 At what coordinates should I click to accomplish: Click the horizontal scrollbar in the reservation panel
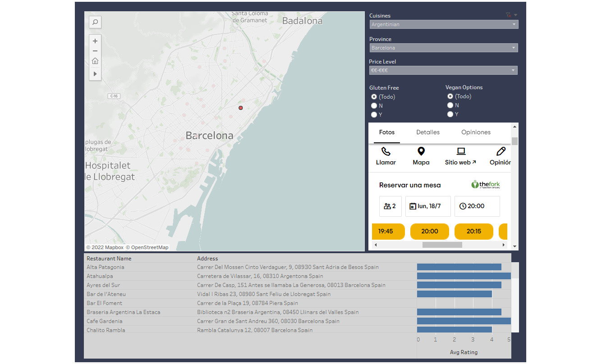(x=442, y=245)
